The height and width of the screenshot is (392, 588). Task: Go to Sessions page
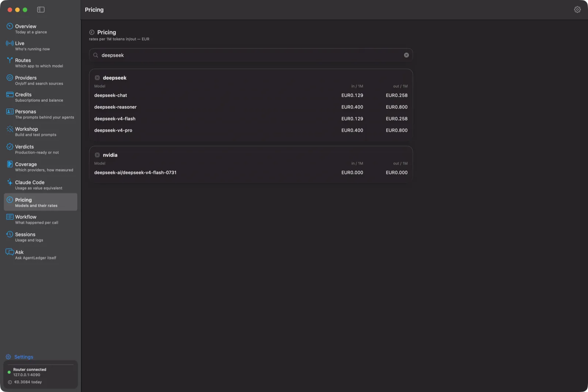pyautogui.click(x=40, y=237)
